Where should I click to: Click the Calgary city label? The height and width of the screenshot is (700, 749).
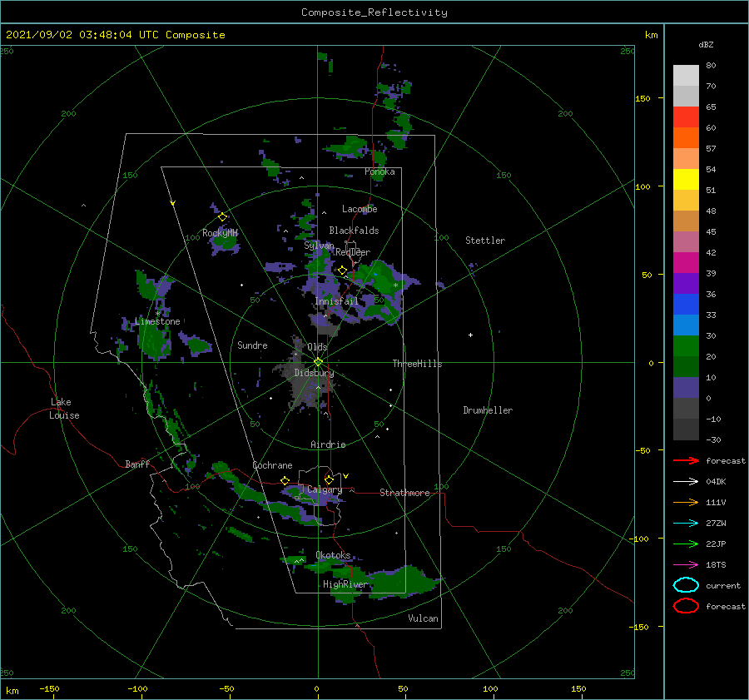coord(325,489)
